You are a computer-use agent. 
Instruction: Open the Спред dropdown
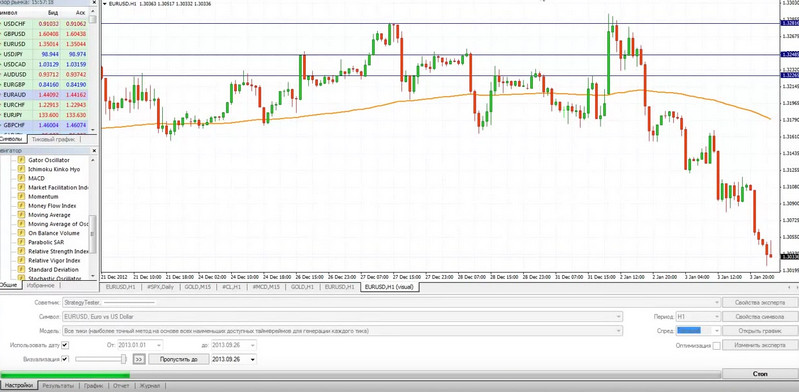pyautogui.click(x=716, y=331)
